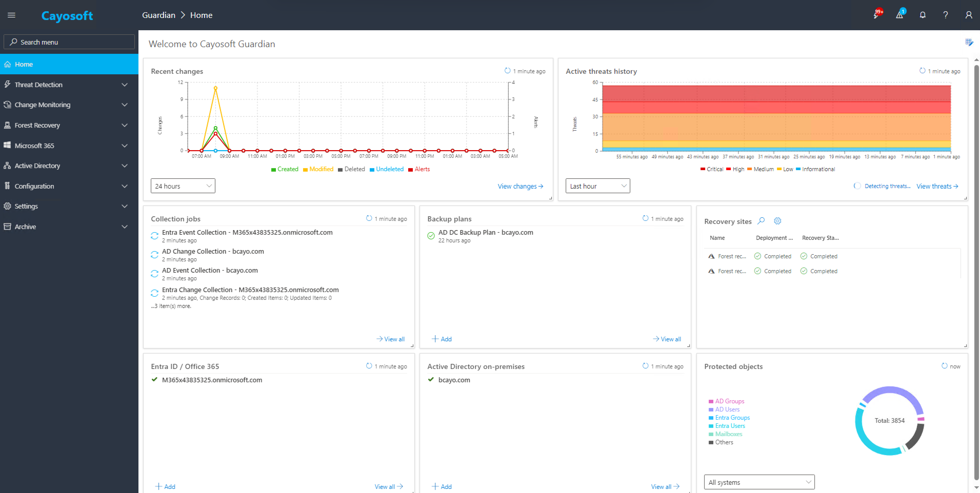This screenshot has width=980, height=493.
Task: View all Entra ID tenants
Action: [x=389, y=487]
